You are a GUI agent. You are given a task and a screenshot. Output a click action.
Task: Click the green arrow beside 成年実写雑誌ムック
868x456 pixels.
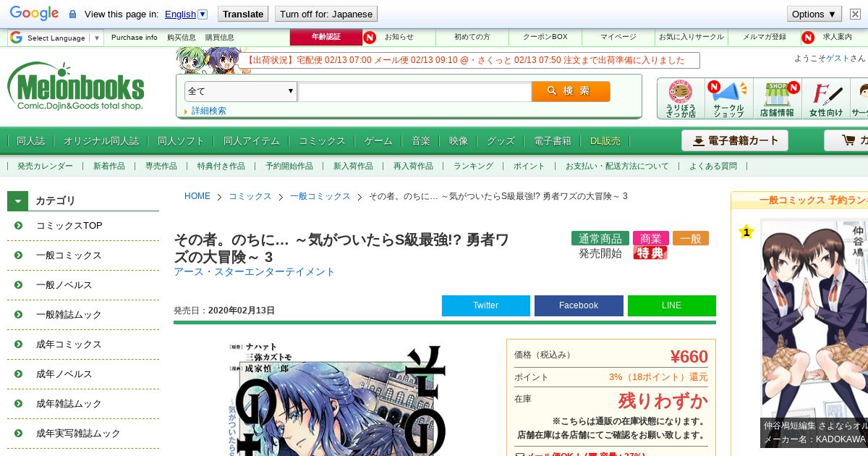click(18, 434)
